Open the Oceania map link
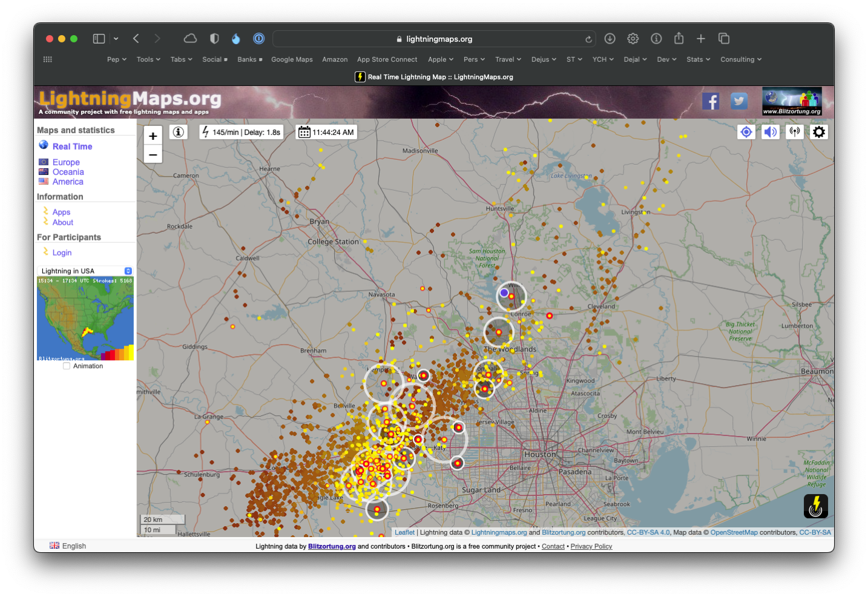Viewport: 868px width, 597px height. (x=68, y=172)
